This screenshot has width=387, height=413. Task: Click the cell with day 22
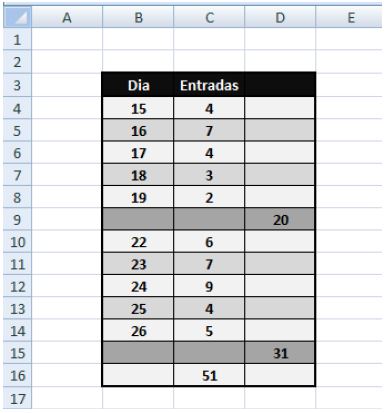click(138, 242)
